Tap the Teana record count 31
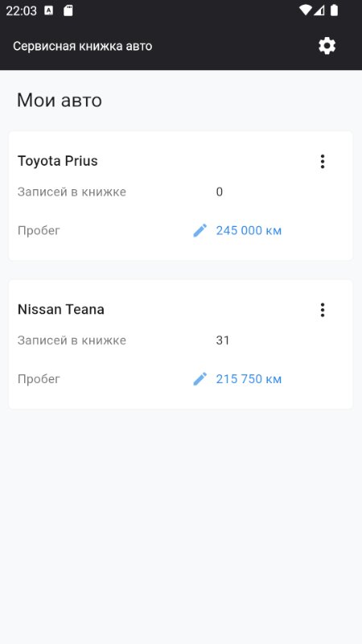Screen dimensions: 362x644 [x=223, y=340]
